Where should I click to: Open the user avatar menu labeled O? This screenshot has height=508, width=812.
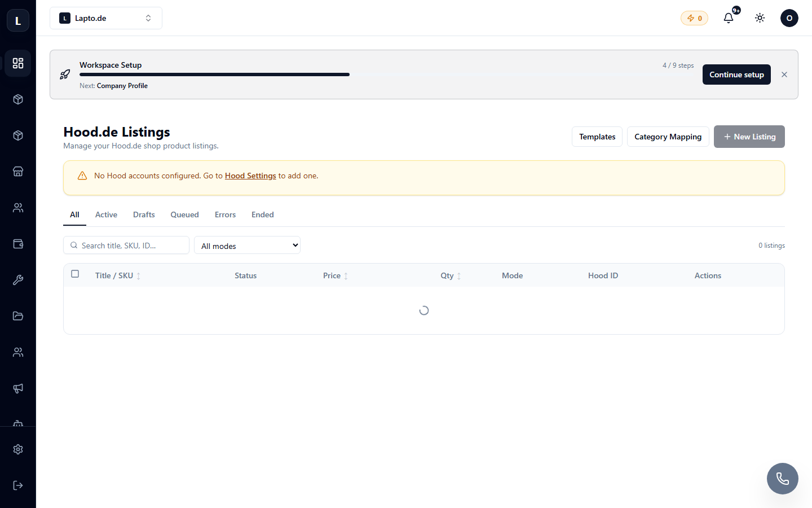click(789, 18)
